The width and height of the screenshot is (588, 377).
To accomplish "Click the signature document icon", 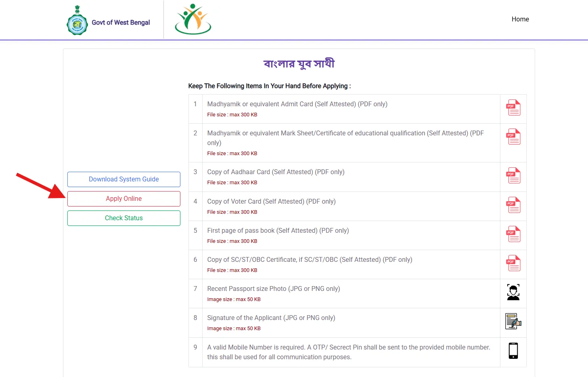I will coord(513,321).
